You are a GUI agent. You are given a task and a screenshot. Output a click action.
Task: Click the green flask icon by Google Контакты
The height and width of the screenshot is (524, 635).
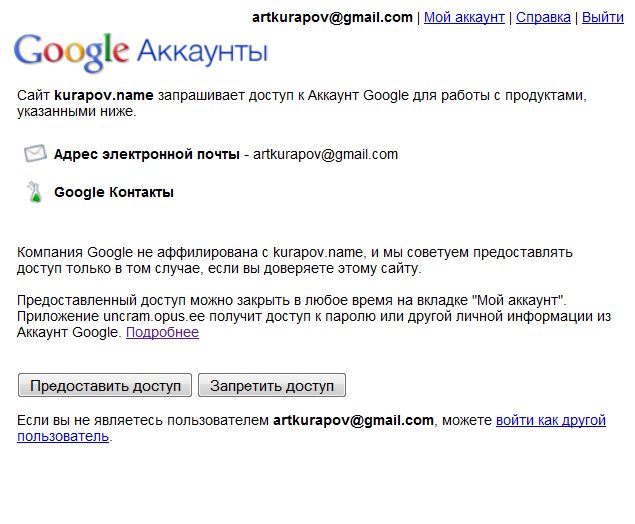click(35, 192)
